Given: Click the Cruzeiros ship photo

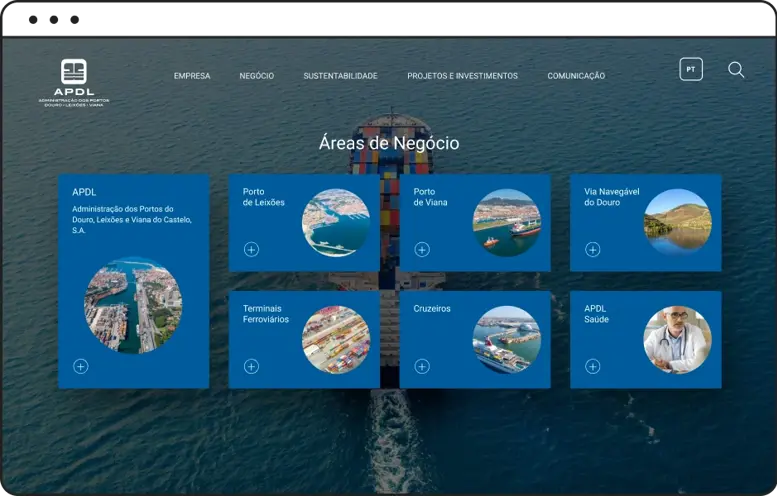Looking at the screenshot, I should coord(506,339).
